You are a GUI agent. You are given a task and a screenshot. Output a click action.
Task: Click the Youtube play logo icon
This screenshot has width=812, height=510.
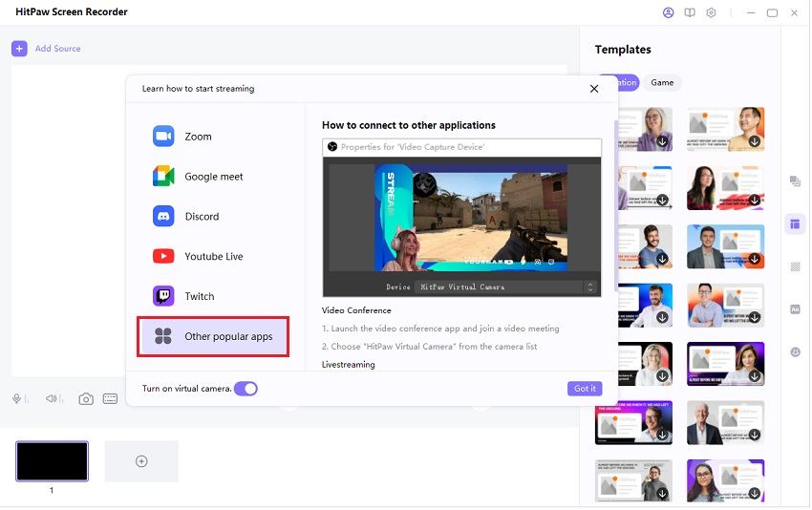163,256
